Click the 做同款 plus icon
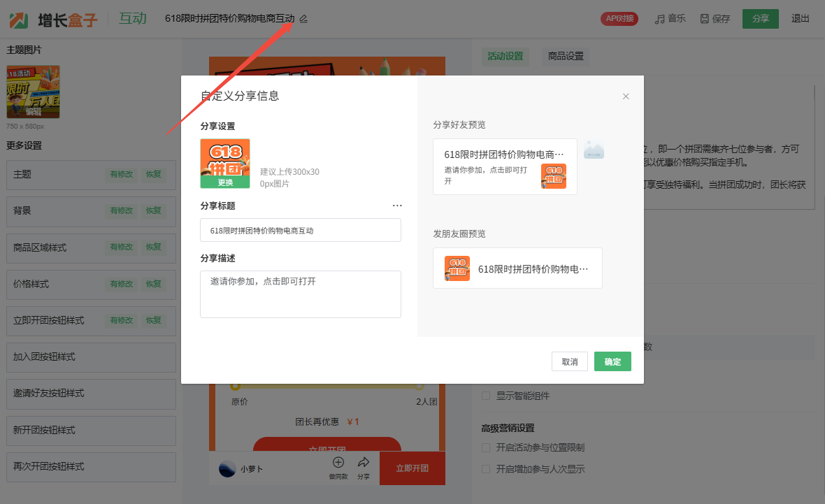Image resolution: width=825 pixels, height=504 pixels. 338,463
